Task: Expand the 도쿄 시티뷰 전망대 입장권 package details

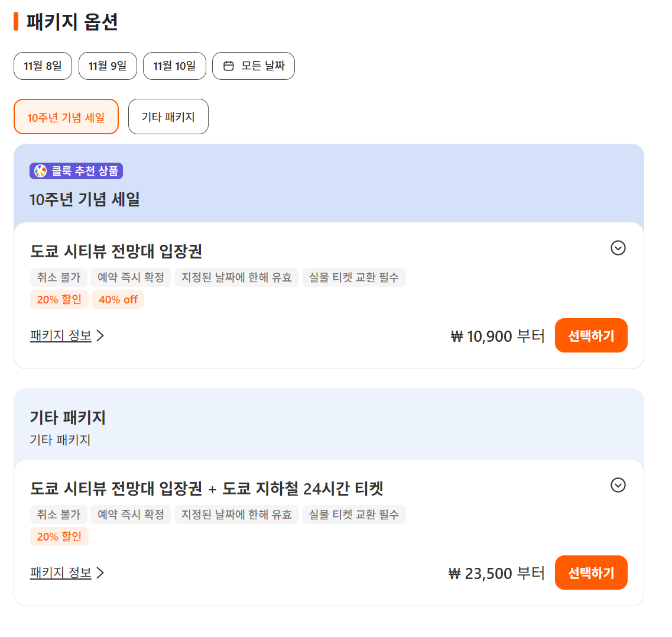Action: (618, 248)
